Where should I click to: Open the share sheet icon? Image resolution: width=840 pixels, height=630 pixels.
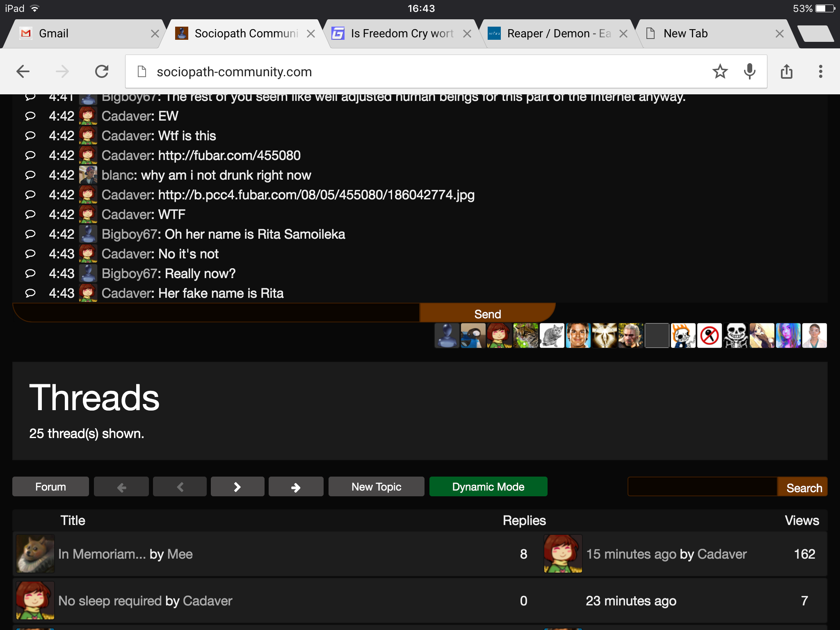787,72
